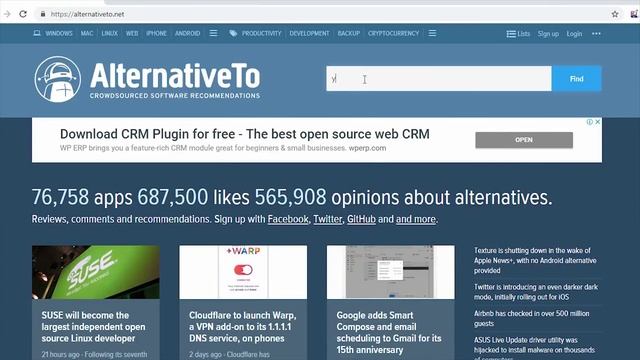Open 'Texture is shutting down' news item
The image size is (640, 360).
[535, 260]
